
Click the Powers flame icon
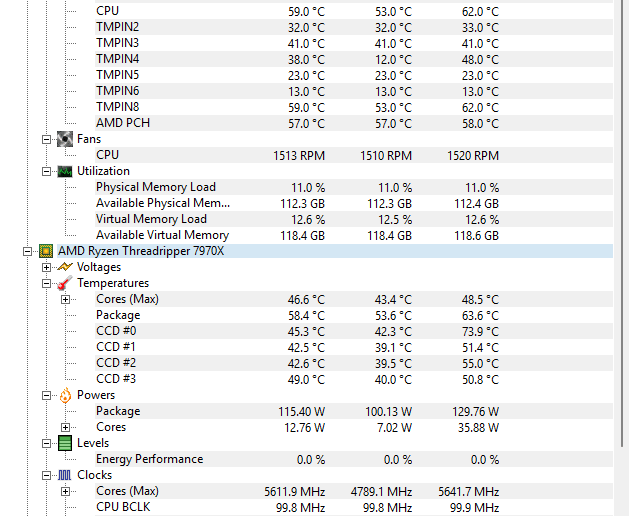(65, 395)
